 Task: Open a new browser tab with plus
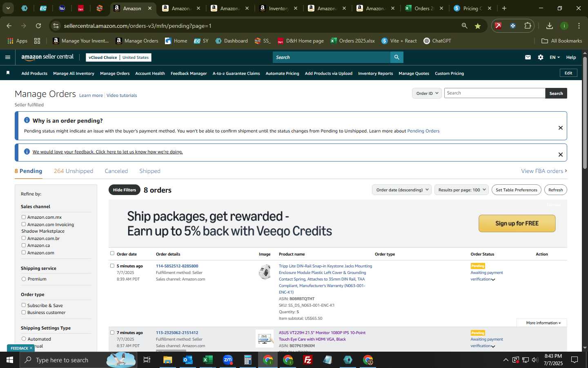[x=504, y=8]
